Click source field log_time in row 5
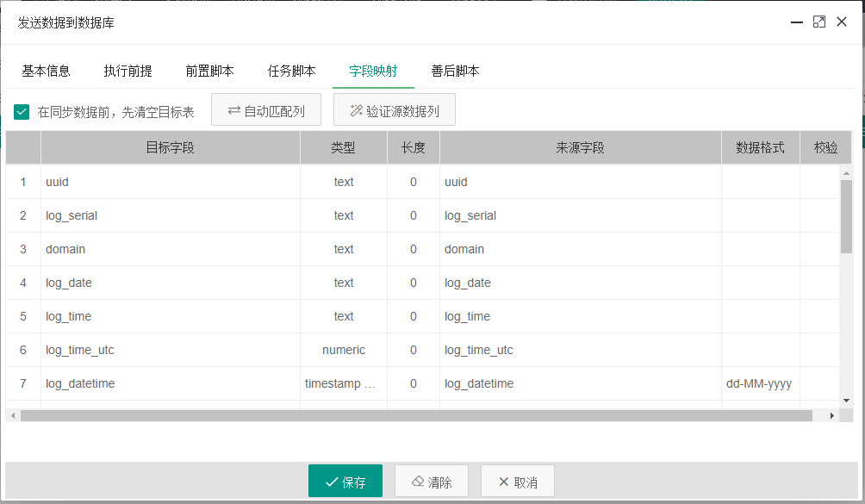The image size is (865, 504). click(581, 316)
